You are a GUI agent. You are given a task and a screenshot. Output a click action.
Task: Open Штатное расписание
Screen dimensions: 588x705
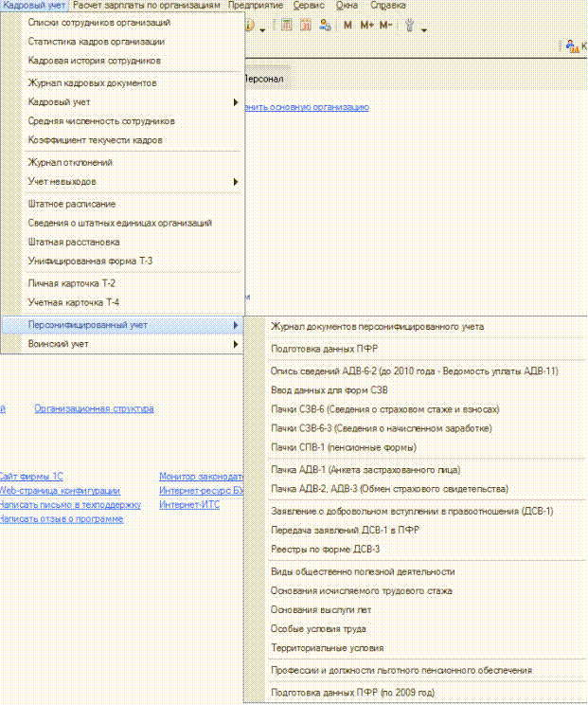tap(123, 204)
